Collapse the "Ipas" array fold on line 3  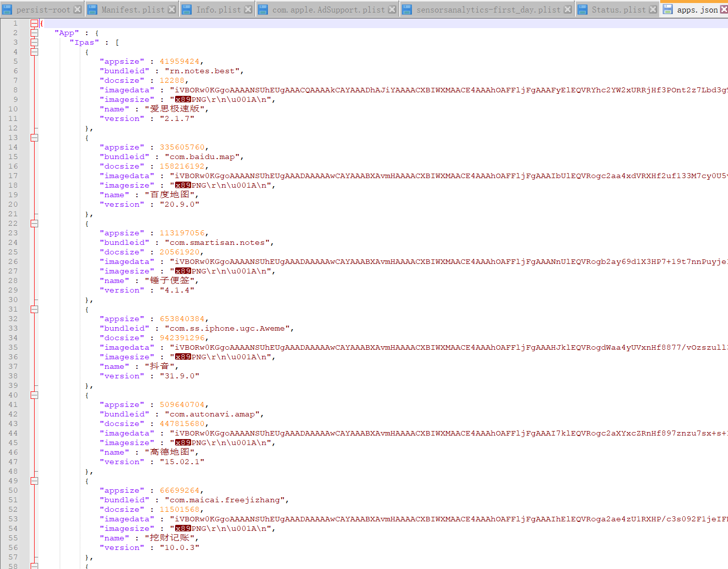tap(34, 42)
